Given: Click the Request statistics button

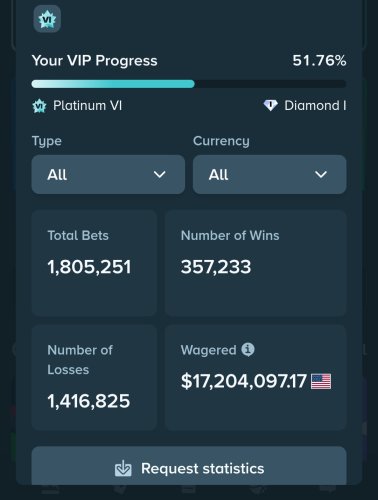Looking at the screenshot, I should 189,466.
